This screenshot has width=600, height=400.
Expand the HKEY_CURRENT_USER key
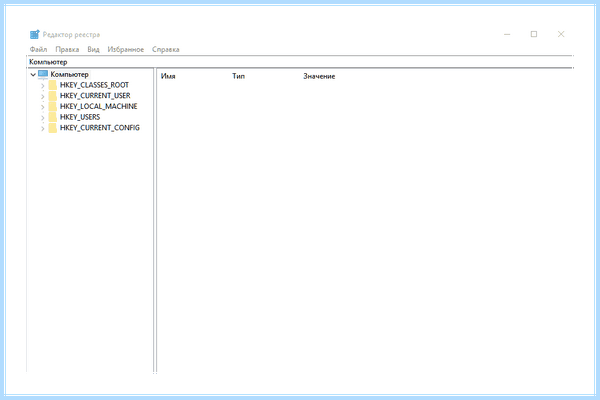tap(43, 96)
